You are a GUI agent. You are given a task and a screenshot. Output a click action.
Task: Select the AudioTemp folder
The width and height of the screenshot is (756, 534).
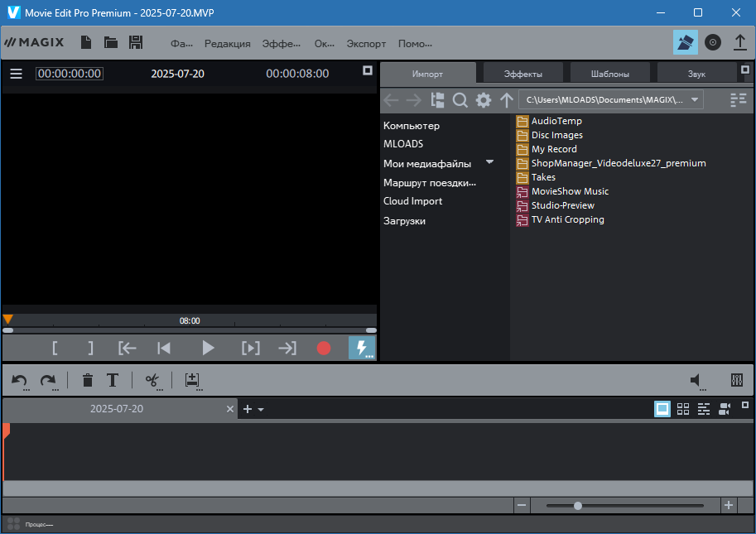(x=549, y=121)
